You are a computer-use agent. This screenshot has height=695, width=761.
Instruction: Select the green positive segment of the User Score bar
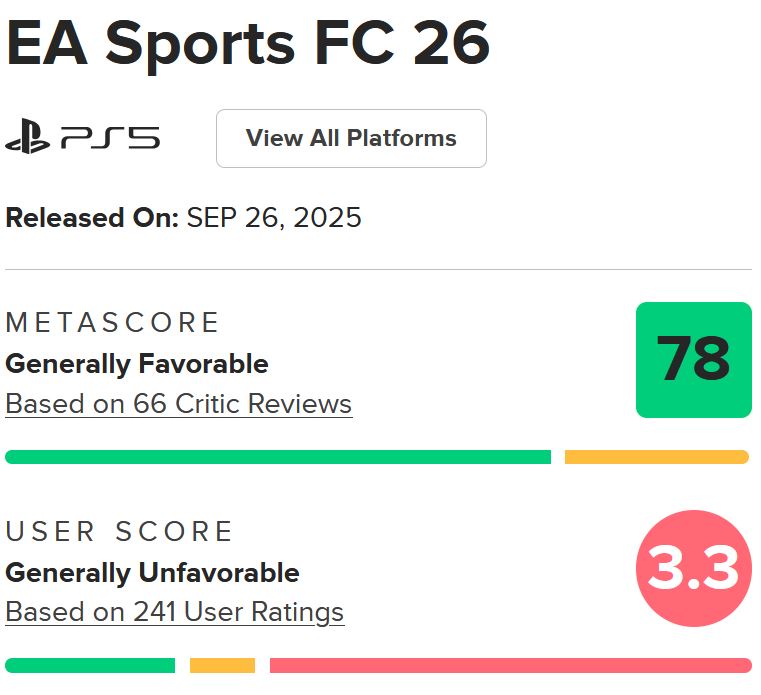90,665
